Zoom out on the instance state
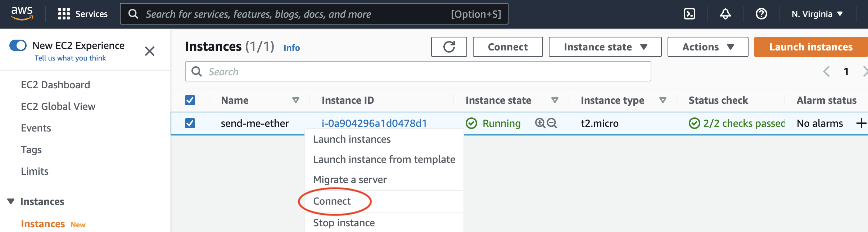Viewport: 868px width, 232px height. (x=552, y=123)
